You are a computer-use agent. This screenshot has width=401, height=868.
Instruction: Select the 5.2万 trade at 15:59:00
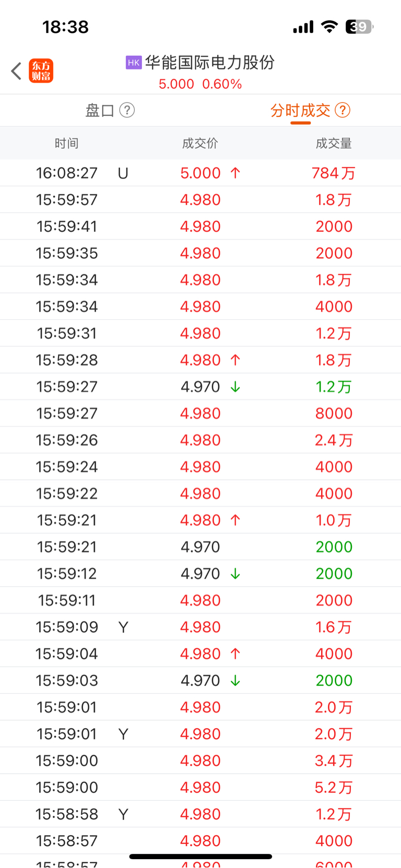coord(200,787)
